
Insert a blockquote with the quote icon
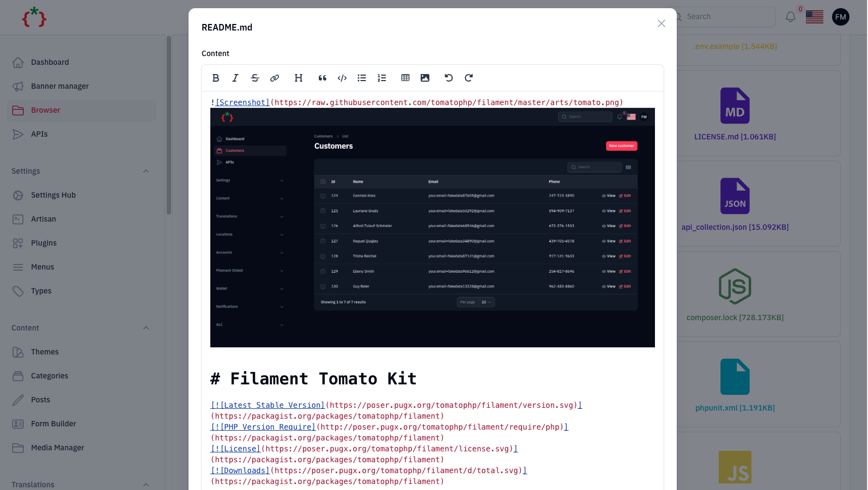323,78
